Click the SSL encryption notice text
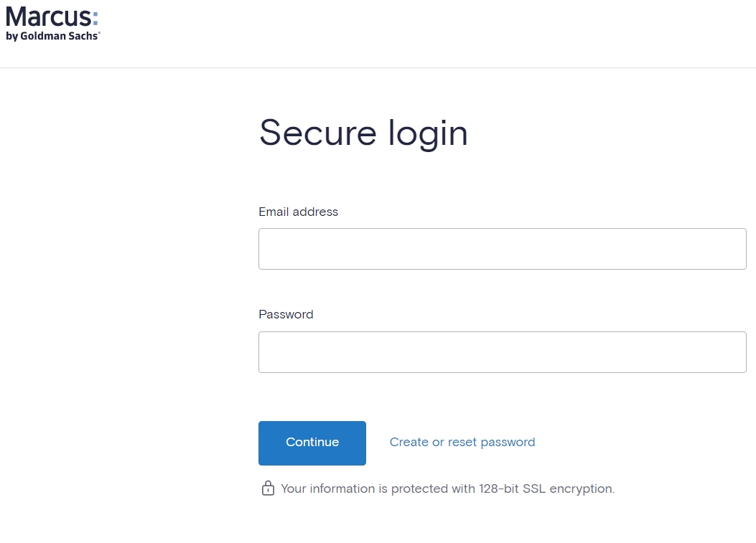The width and height of the screenshot is (756, 543). (447, 489)
